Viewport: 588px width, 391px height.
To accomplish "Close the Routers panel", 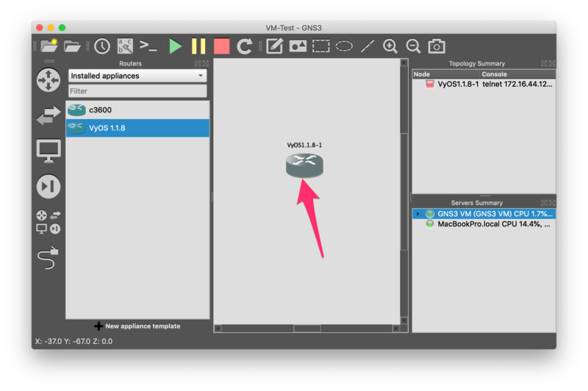I will [205, 63].
